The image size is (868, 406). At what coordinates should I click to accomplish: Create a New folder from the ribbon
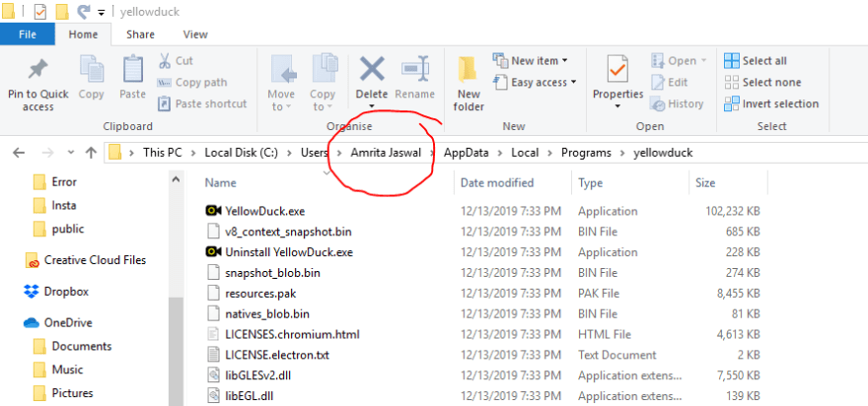(469, 83)
